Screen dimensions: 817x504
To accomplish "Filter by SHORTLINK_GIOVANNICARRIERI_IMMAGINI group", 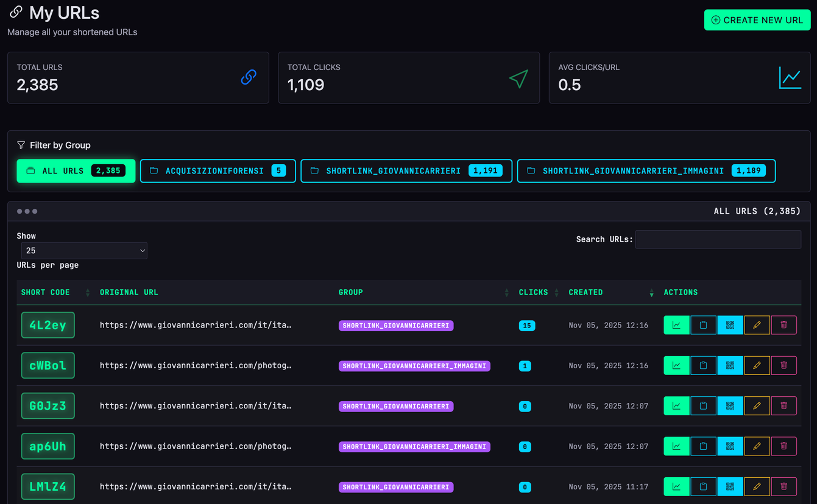I will [x=646, y=171].
